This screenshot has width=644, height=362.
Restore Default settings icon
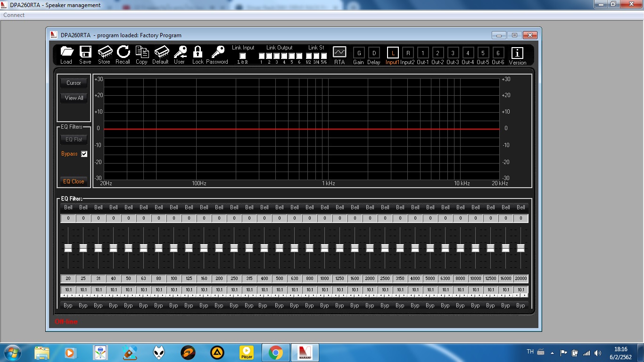click(x=161, y=55)
